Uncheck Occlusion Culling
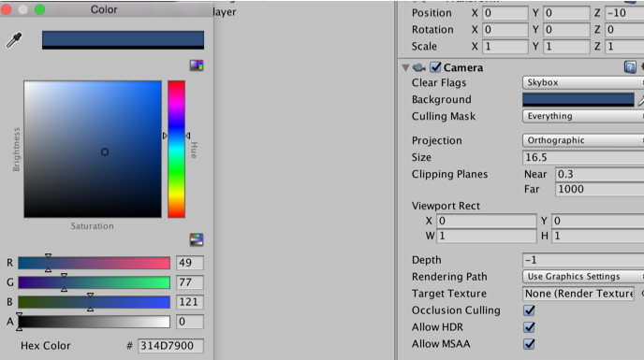Viewport: 644px width, 360px height. tap(529, 310)
